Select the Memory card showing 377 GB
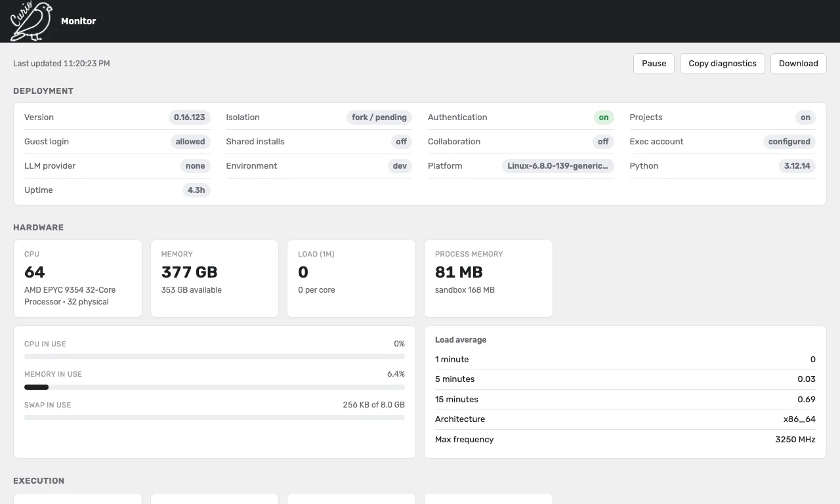 [215, 278]
